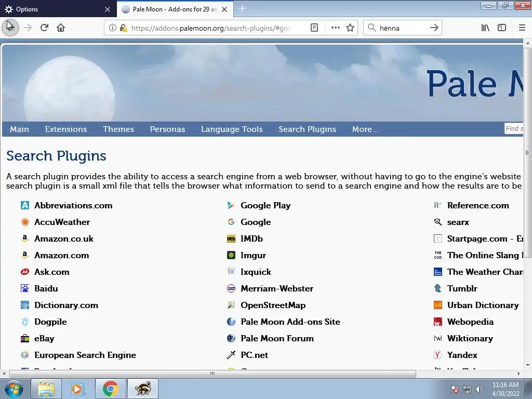The height and width of the screenshot is (399, 532).
Task: Click the Find add-ons input field
Action: pyautogui.click(x=514, y=129)
